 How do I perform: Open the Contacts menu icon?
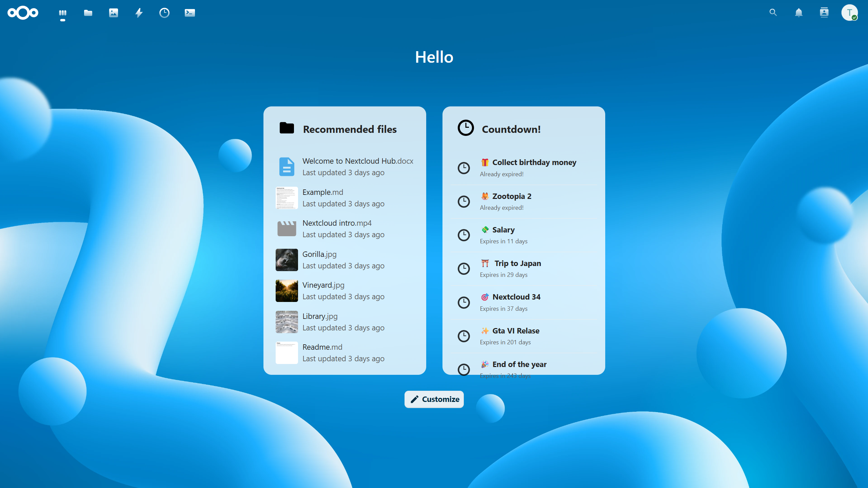[x=824, y=13]
